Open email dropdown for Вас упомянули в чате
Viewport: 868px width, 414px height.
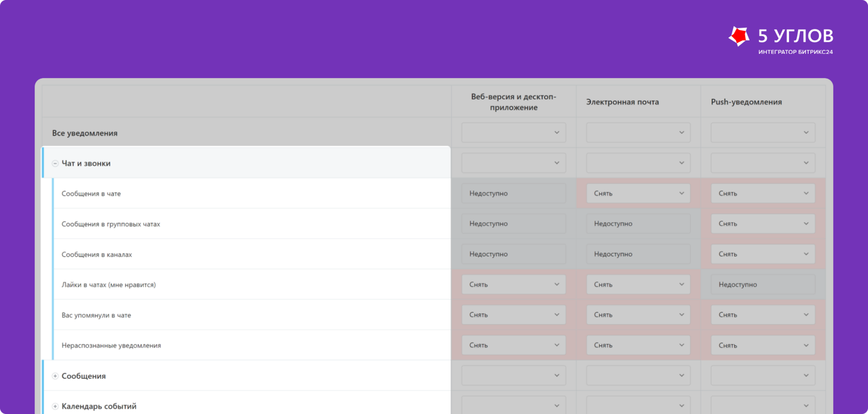638,315
